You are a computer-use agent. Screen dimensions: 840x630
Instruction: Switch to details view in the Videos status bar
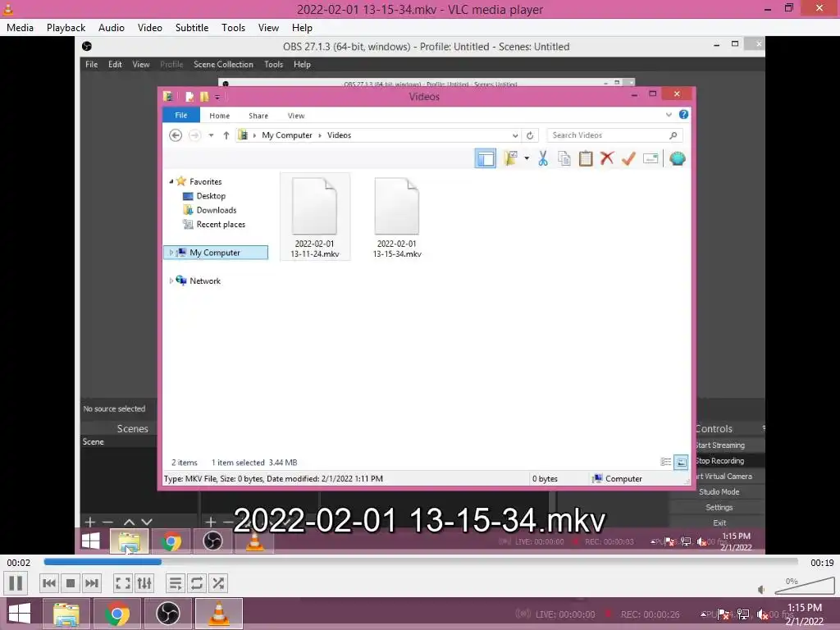[665, 462]
